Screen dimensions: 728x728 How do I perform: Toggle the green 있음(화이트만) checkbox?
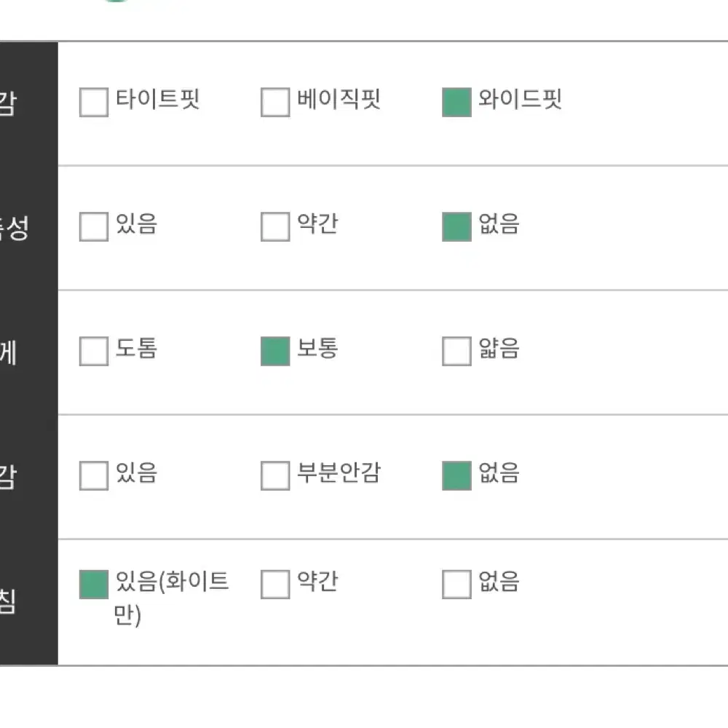click(94, 585)
